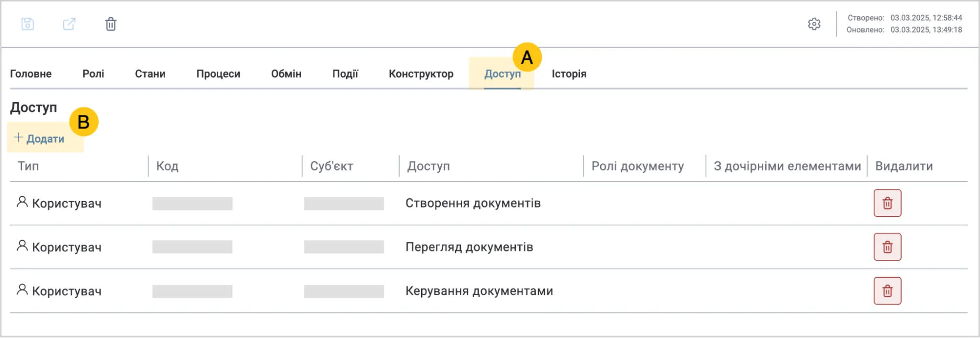Switch to the Головне tab
The width and height of the screenshot is (980, 338).
tap(31, 74)
